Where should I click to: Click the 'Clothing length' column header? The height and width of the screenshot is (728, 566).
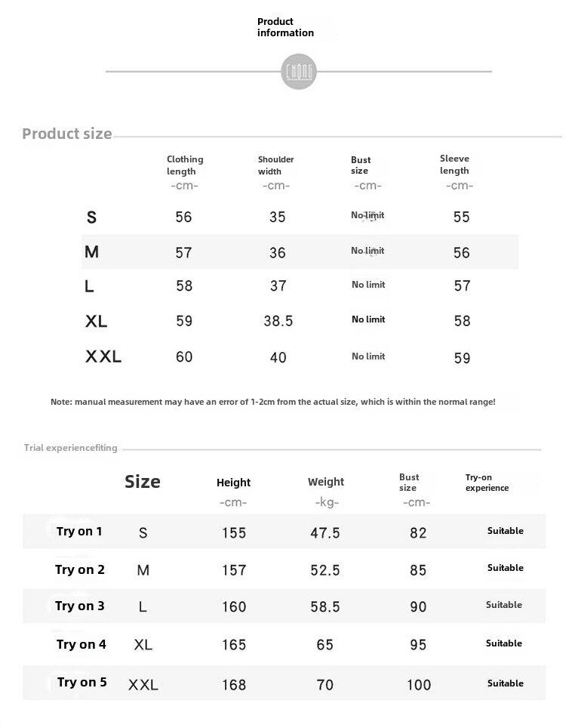coord(185,165)
